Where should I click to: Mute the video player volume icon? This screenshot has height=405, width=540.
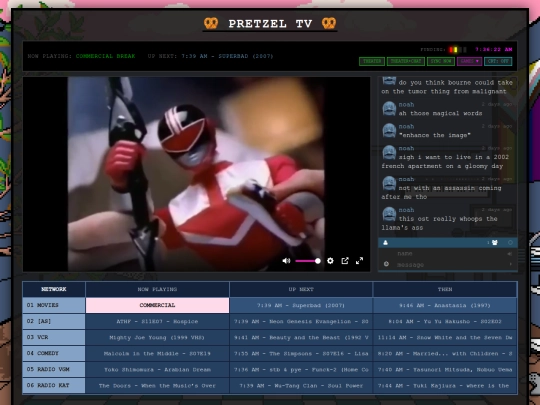click(x=286, y=261)
